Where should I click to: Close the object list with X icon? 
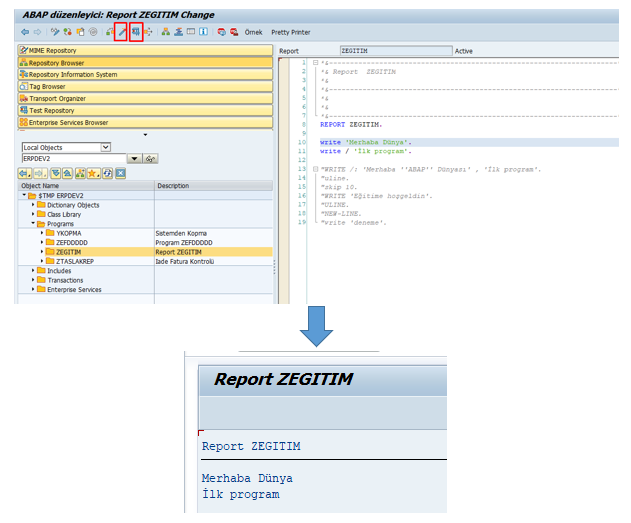tap(120, 173)
